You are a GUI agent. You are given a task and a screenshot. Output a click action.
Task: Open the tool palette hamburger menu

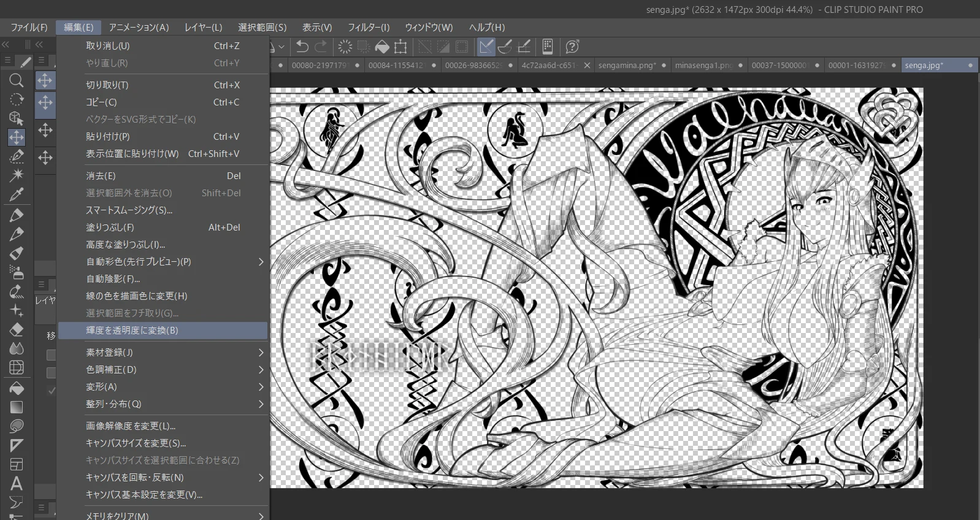8,61
